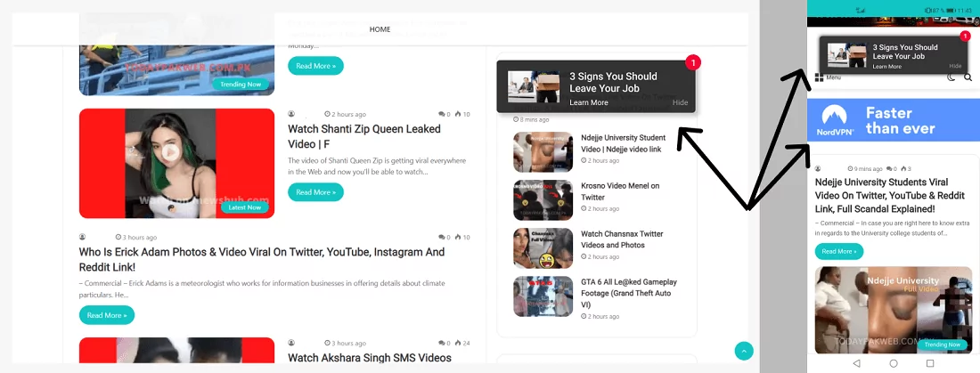Click the teal scroll-to-top arrow button

point(744,351)
